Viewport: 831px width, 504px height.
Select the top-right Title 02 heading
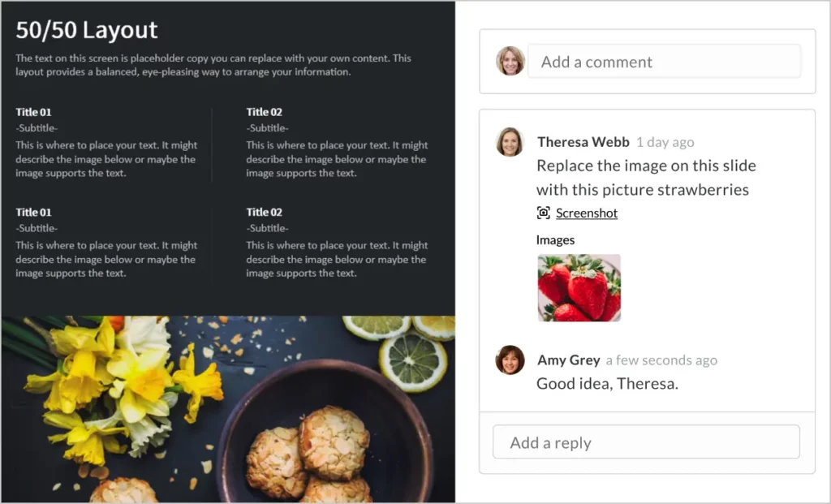coord(264,112)
